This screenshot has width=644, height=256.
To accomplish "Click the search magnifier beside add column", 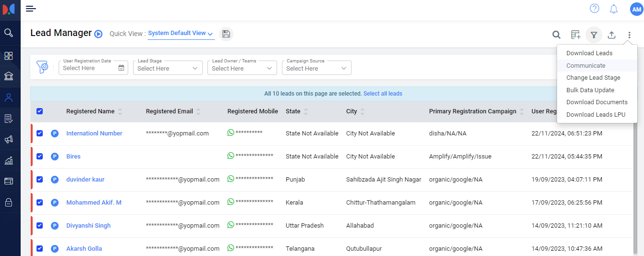I will pyautogui.click(x=556, y=35).
